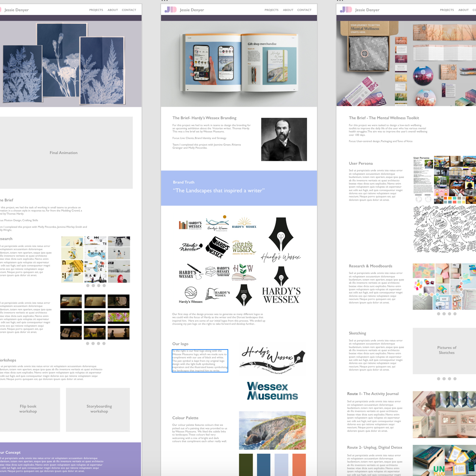Select the Thomas Hardy portrait photo
This screenshot has width=476, height=476.
284,139
